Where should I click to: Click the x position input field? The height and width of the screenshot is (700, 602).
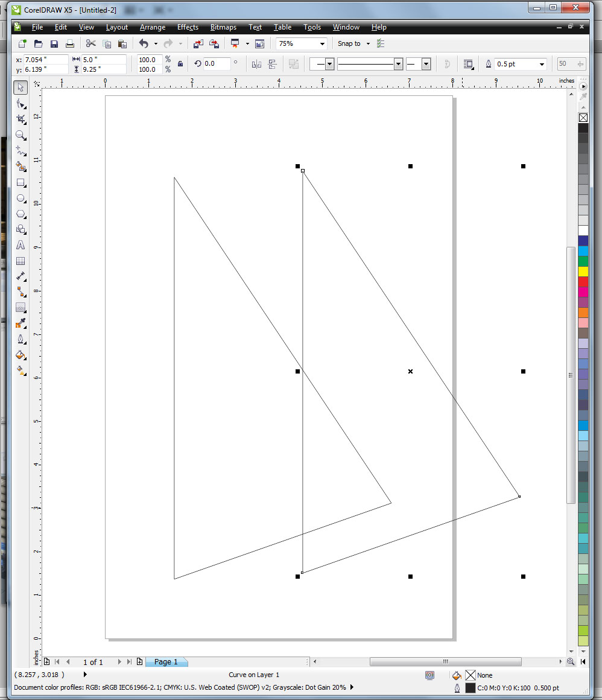tap(46, 59)
